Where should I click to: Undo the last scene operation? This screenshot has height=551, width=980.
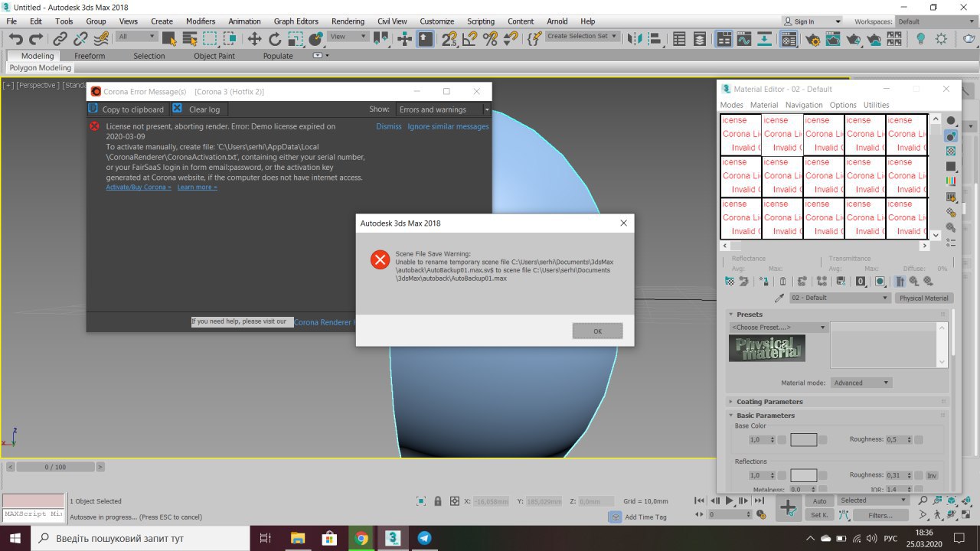[15, 38]
